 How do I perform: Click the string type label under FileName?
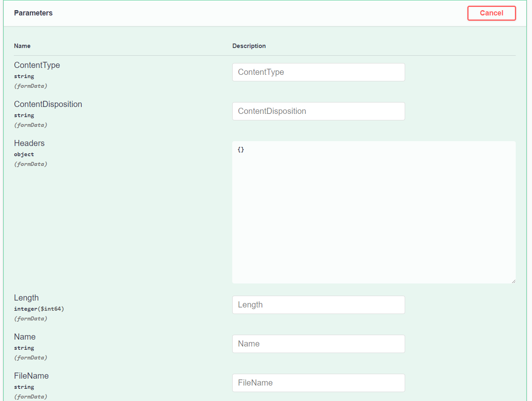(24, 387)
